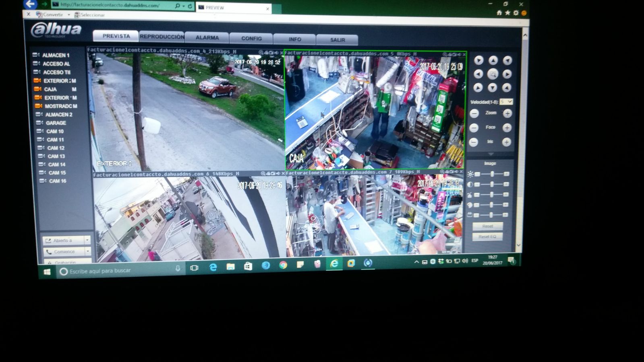This screenshot has width=644, height=362.
Task: Decrease Foco with the minus button
Action: 474,128
